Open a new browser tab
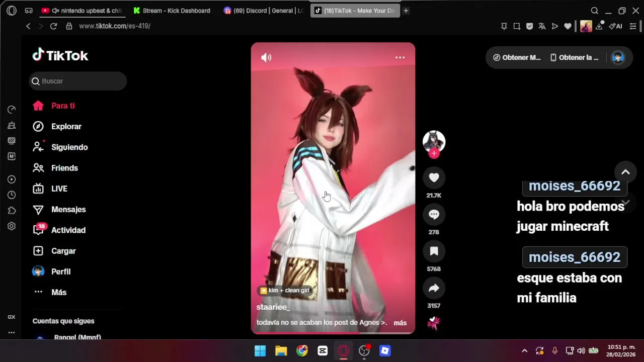 [x=406, y=11]
